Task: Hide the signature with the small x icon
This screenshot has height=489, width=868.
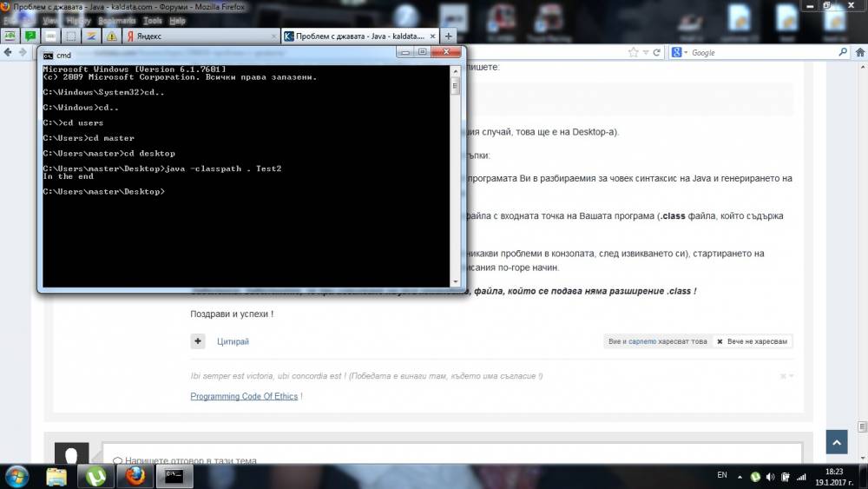Action: pyautogui.click(x=783, y=376)
